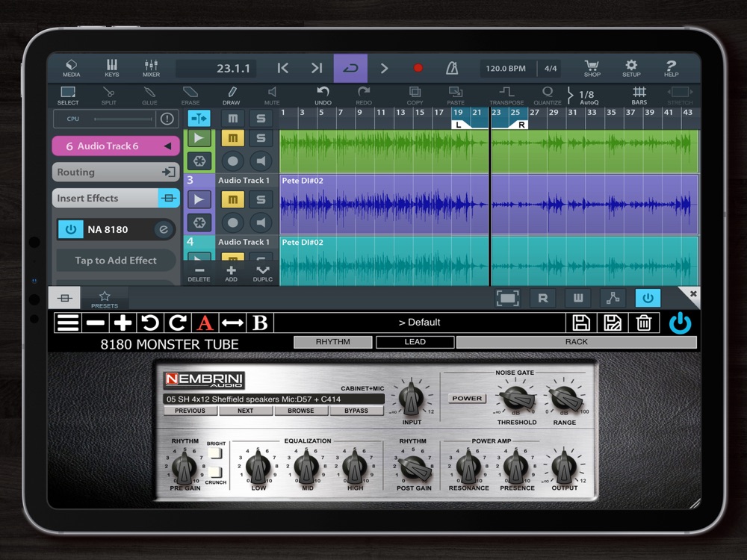
Task: Tap to Add Effect slot
Action: [116, 261]
